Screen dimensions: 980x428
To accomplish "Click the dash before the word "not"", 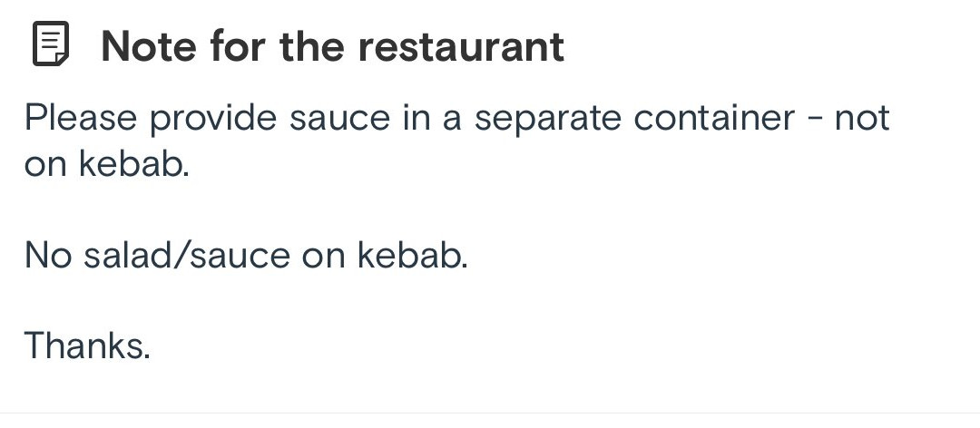I will 816,119.
